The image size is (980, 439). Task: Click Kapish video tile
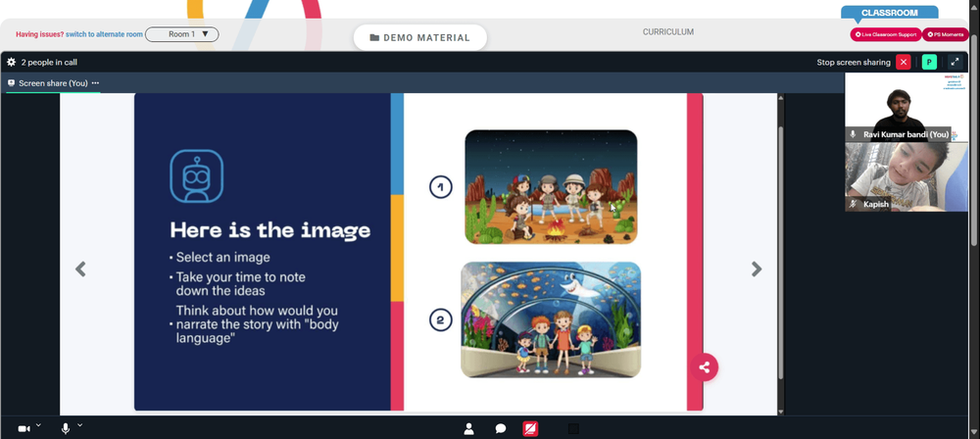pos(906,177)
